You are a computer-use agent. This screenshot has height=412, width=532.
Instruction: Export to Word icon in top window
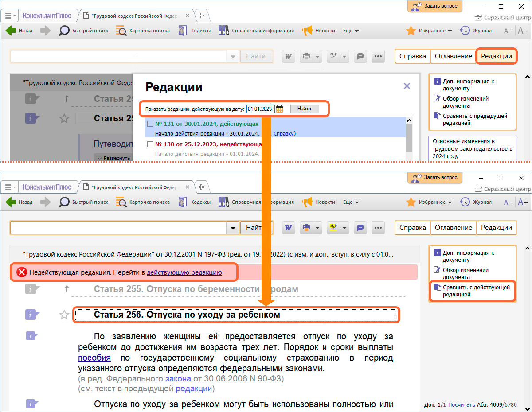coord(289,56)
